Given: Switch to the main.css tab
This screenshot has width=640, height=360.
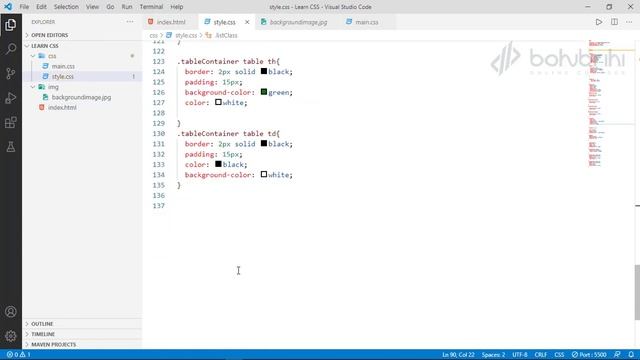Looking at the screenshot, I should coord(367,22).
